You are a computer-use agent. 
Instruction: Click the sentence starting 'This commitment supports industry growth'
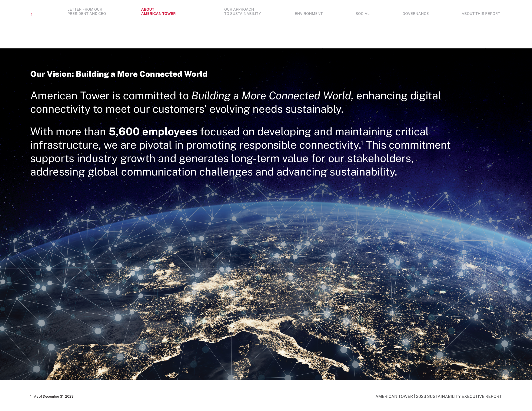click(x=240, y=158)
